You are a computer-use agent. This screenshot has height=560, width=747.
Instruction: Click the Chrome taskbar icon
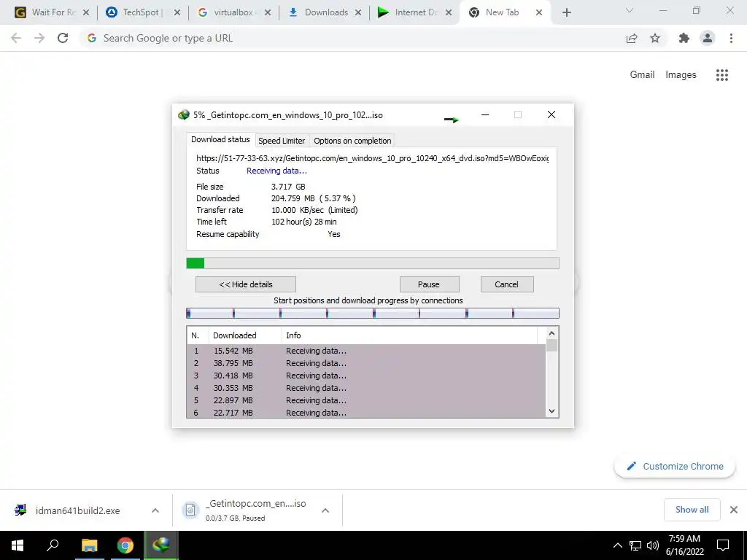(125, 545)
